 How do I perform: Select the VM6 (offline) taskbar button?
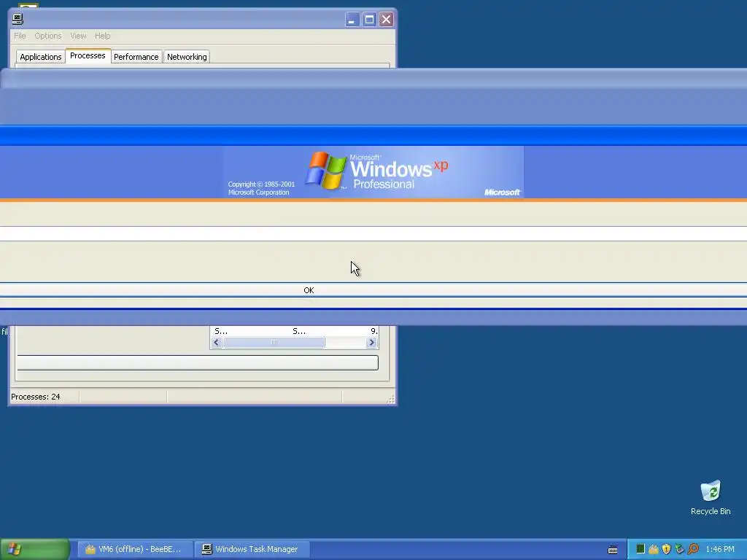[136, 549]
